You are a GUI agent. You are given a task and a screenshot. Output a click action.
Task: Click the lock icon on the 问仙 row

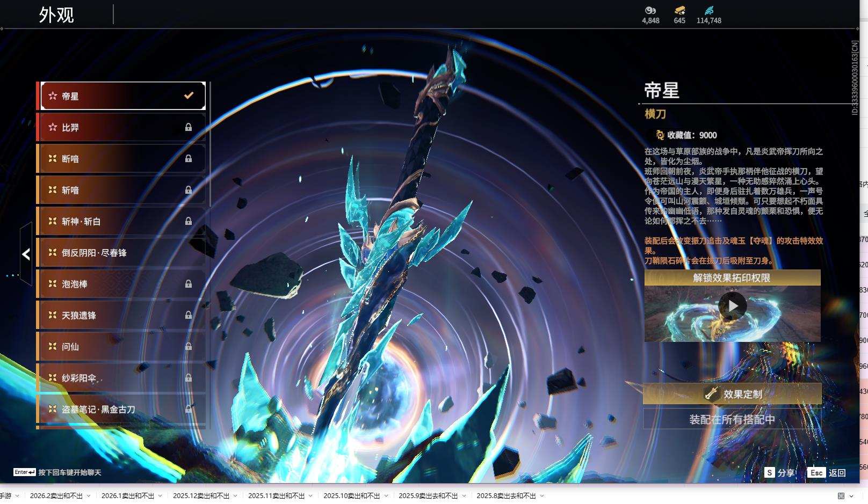click(x=189, y=347)
